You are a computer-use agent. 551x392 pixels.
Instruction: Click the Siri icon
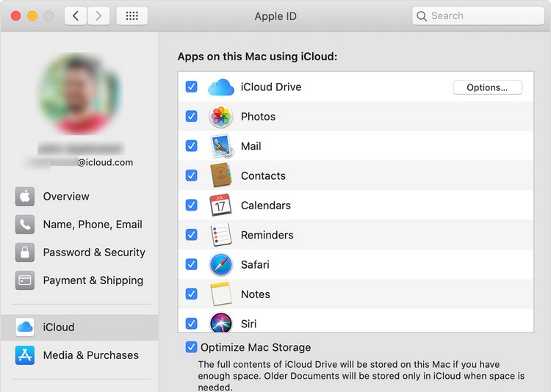coord(220,322)
